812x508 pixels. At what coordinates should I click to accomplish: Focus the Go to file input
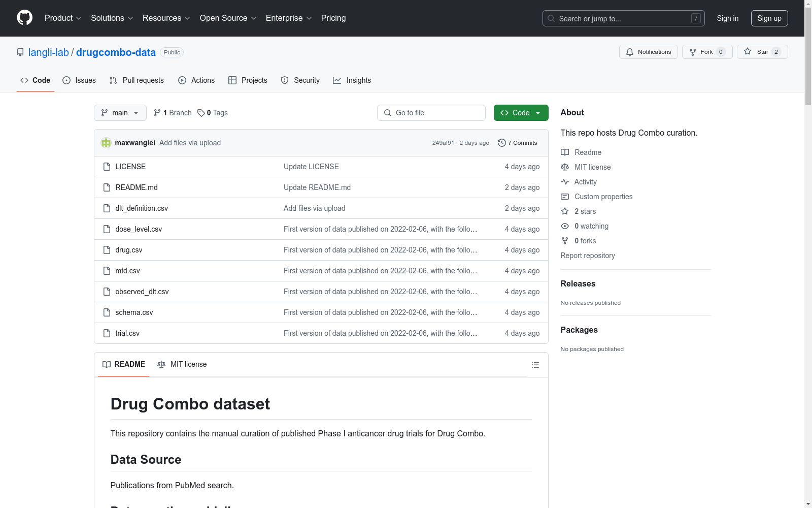[431, 113]
